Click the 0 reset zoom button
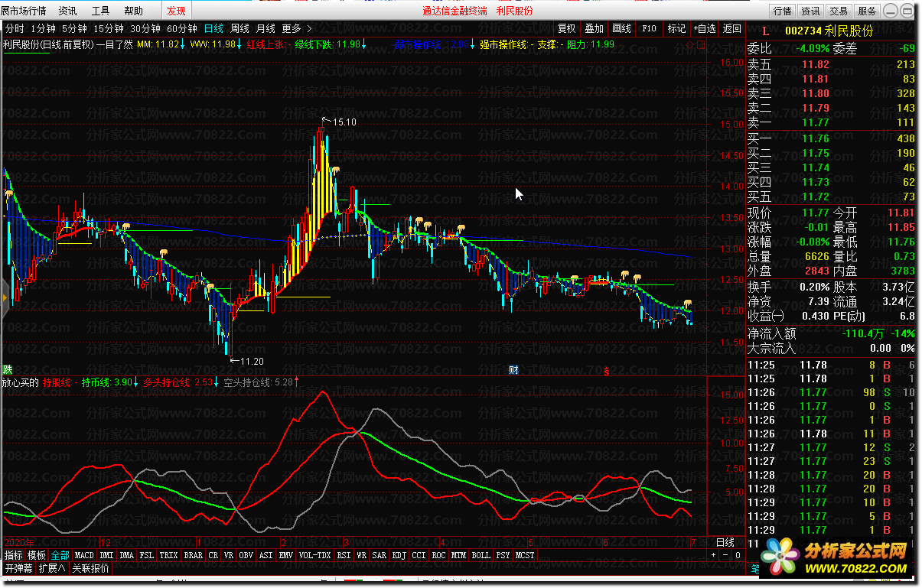 [738, 555]
